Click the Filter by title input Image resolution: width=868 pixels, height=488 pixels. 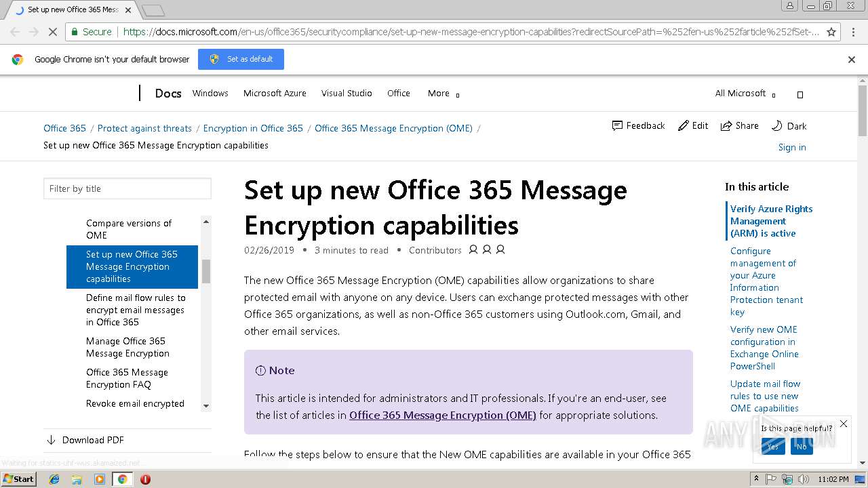(x=127, y=188)
